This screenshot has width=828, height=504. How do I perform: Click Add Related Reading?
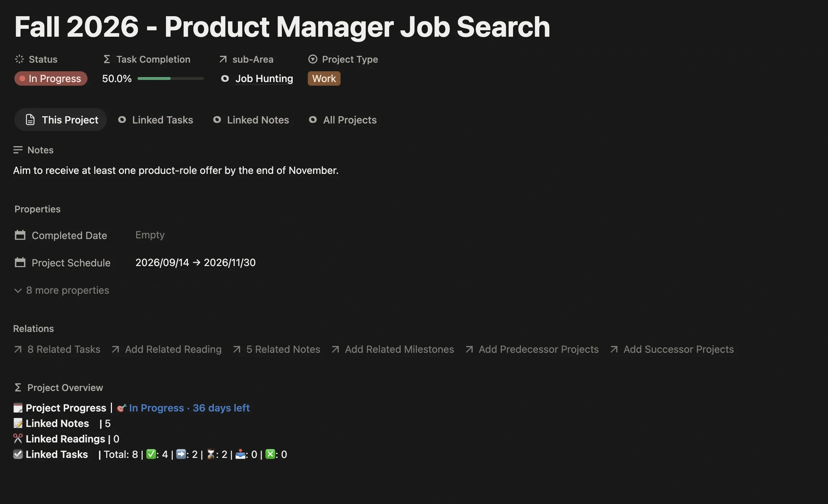[166, 349]
